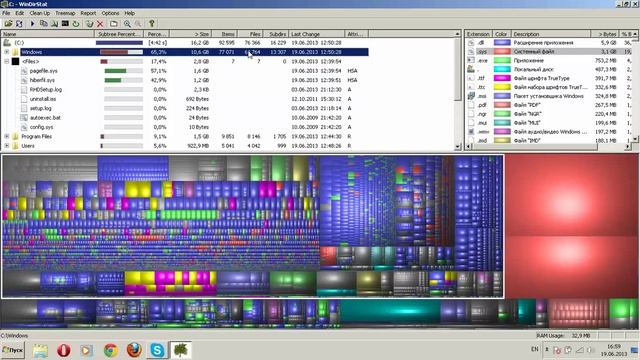This screenshot has width=640, height=360.
Task: Click the Open folder toolbar icon
Action: [x=8, y=24]
